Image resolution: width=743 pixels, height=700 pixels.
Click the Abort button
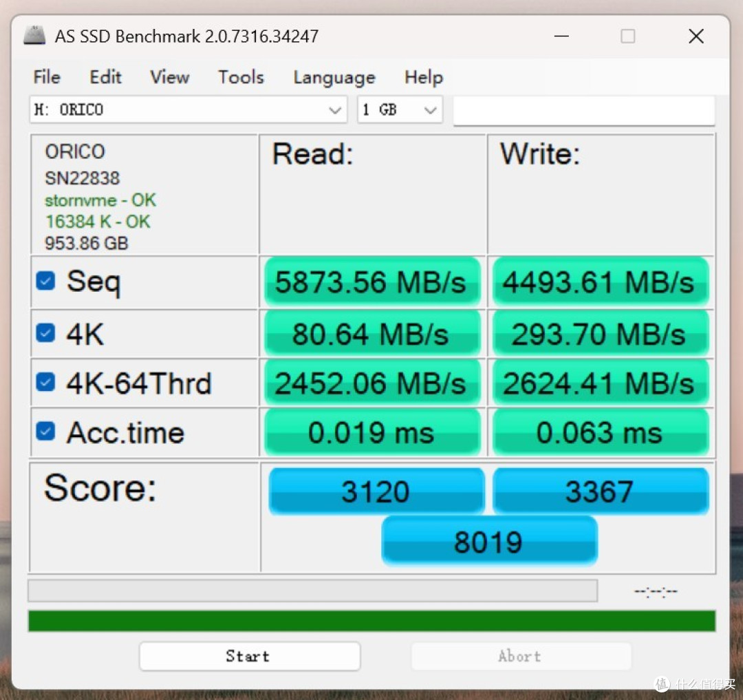pyautogui.click(x=521, y=656)
